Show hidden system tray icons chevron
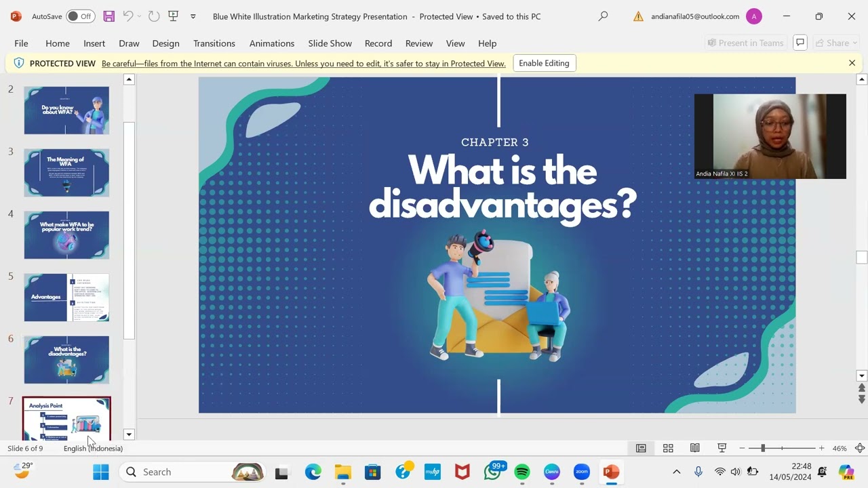The height and width of the screenshot is (488, 868). tap(676, 472)
